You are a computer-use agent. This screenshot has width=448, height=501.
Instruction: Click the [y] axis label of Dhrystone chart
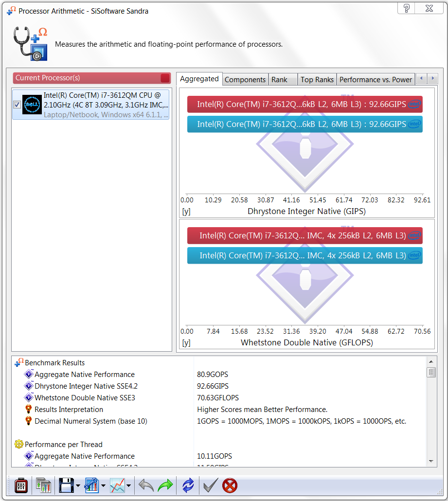[186, 211]
